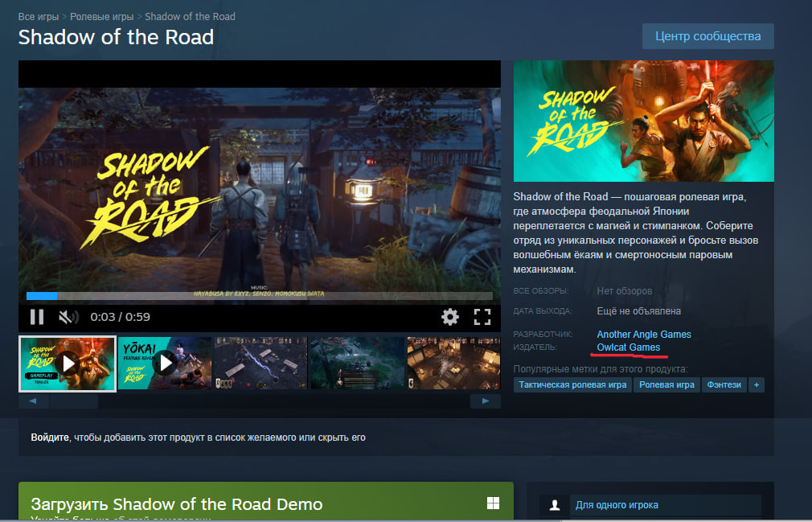Expand more tags with the plus button
This screenshot has height=522, width=812.
(756, 384)
